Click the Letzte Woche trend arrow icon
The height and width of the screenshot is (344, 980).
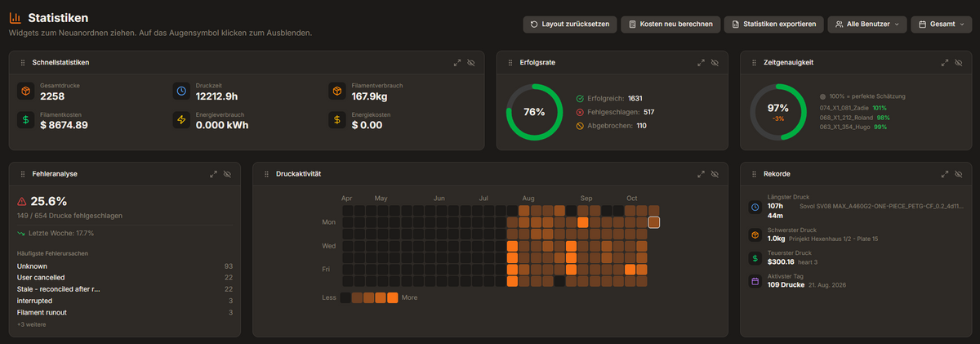click(20, 233)
